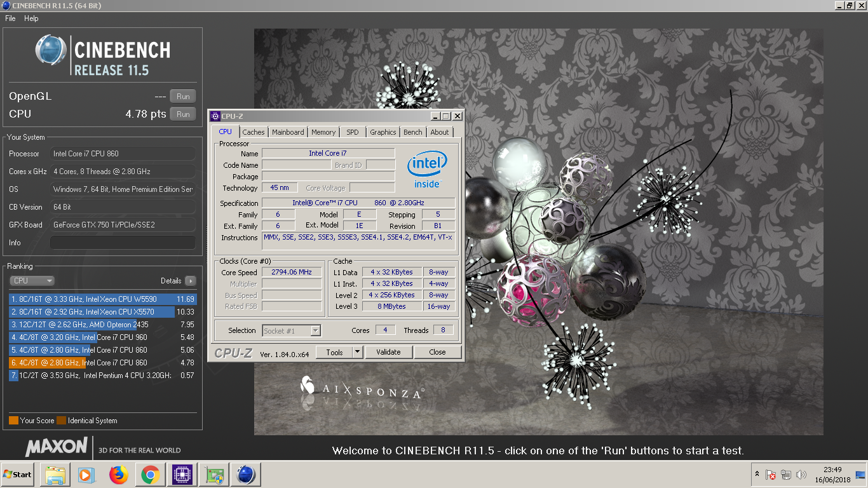Click the empty Info field in Your System
868x488 pixels.
123,243
